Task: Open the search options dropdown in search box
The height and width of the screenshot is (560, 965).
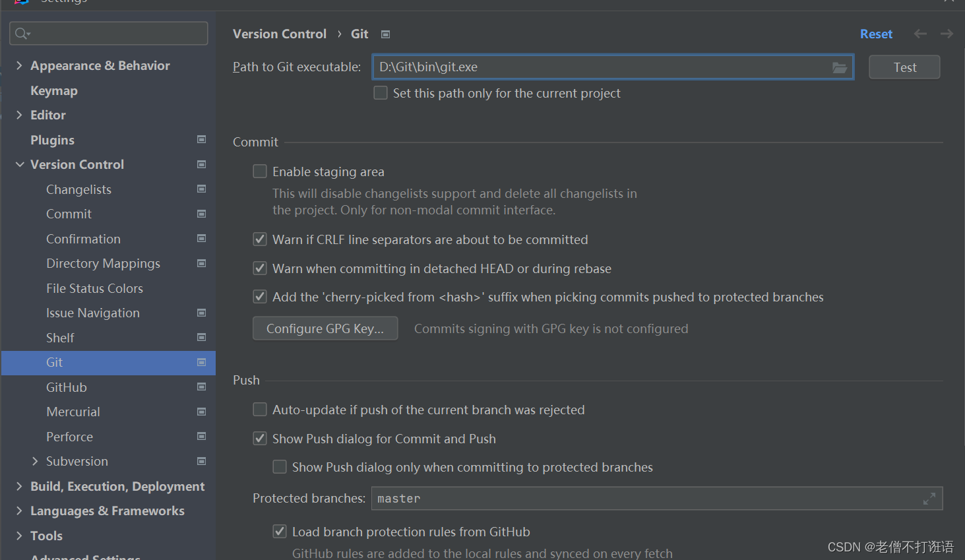Action: (28, 34)
